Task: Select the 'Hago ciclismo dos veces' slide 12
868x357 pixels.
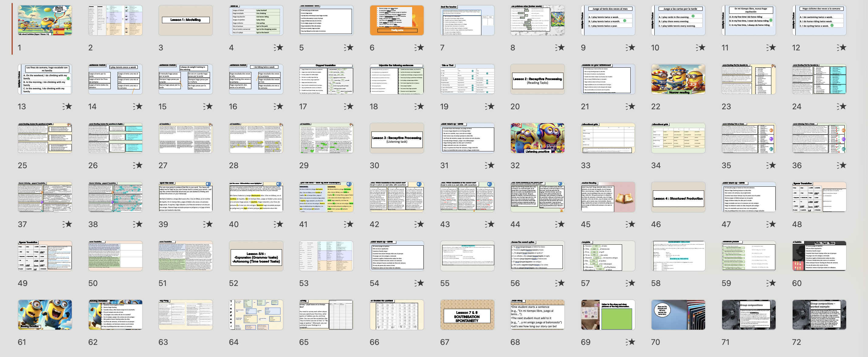Action: tap(819, 20)
